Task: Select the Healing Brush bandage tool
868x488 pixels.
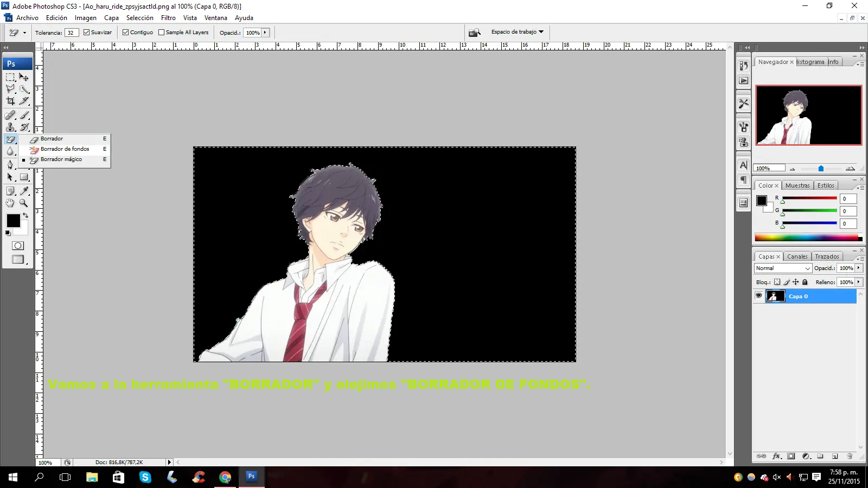Action: coord(10,115)
